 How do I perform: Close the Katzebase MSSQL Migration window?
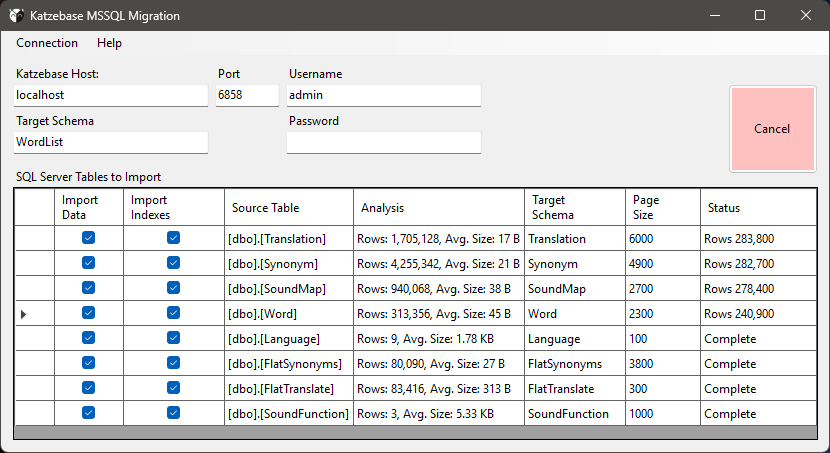[806, 15]
